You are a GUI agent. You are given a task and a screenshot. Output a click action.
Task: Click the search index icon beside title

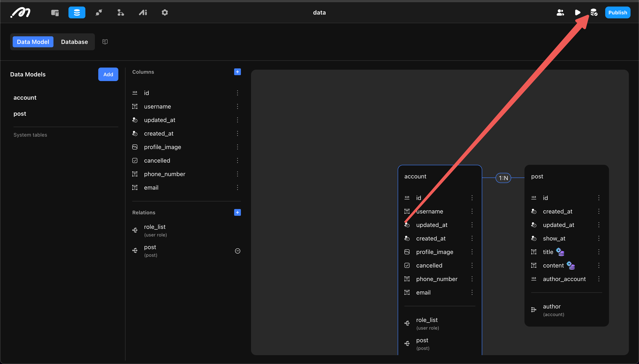[x=560, y=252]
